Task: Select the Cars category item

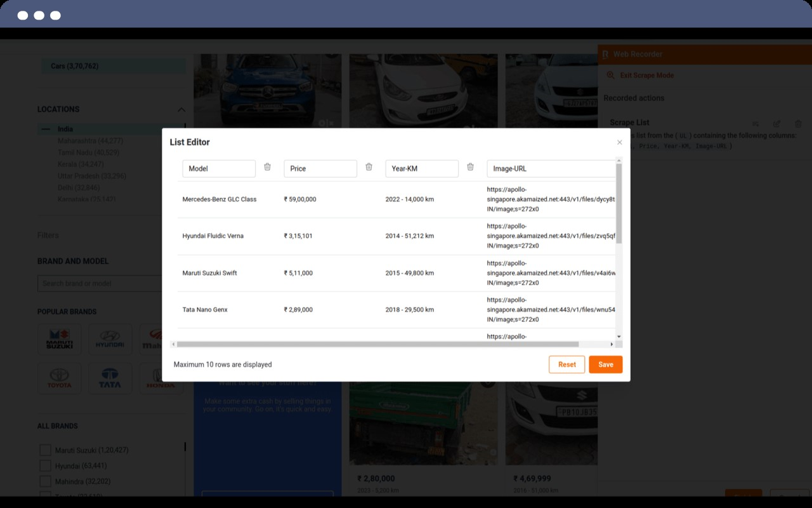Action: tap(75, 66)
